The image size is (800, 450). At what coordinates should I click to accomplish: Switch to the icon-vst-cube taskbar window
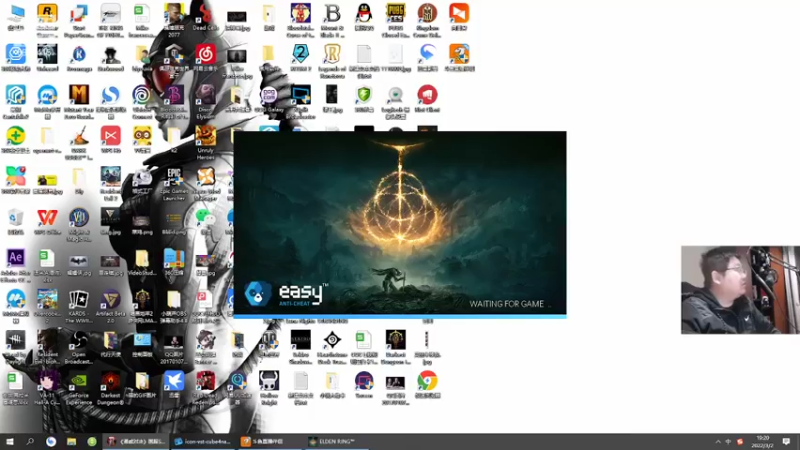pos(203,441)
